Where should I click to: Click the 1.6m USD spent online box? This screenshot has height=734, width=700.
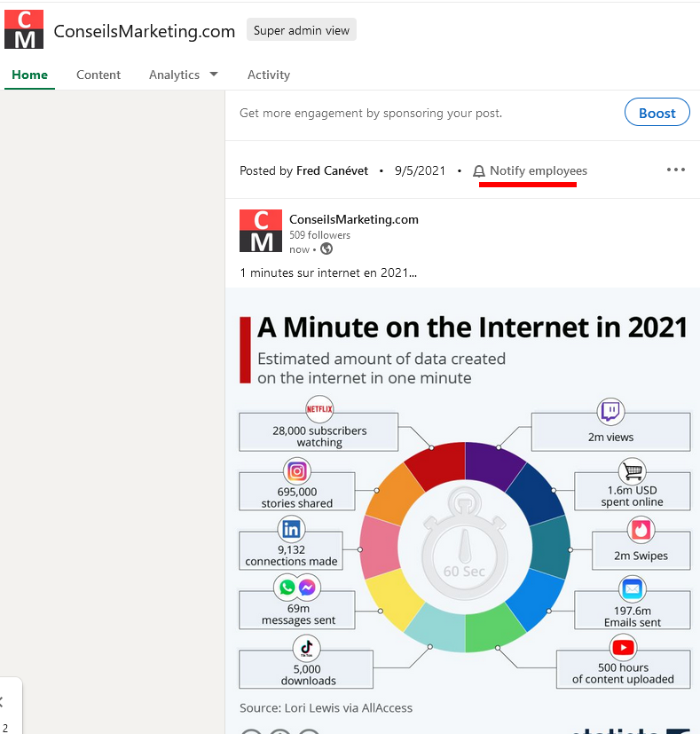click(x=633, y=492)
